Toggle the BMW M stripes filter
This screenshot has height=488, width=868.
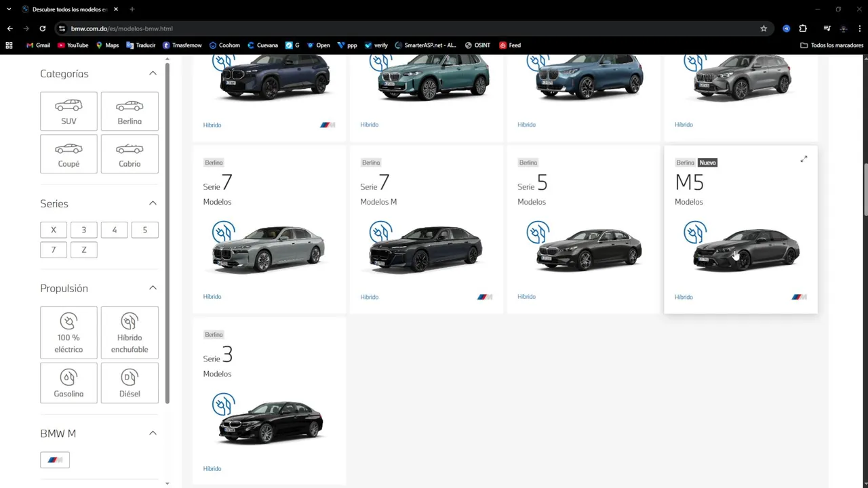click(55, 460)
